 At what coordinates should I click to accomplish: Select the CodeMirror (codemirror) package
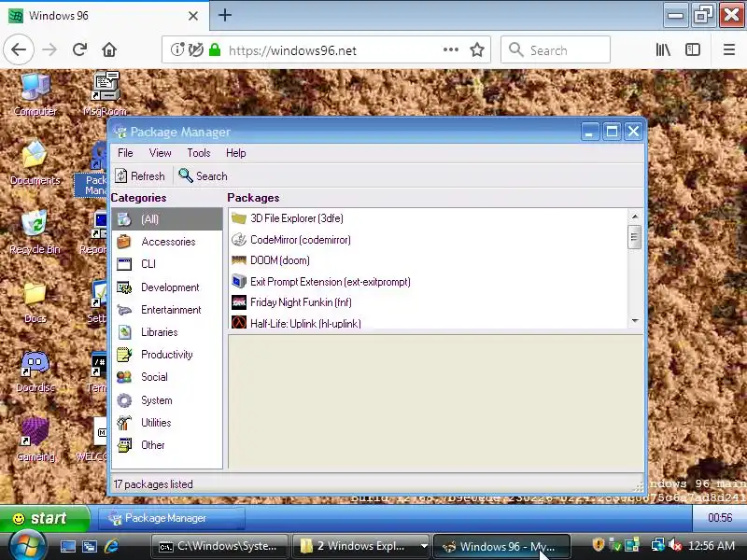click(429, 240)
